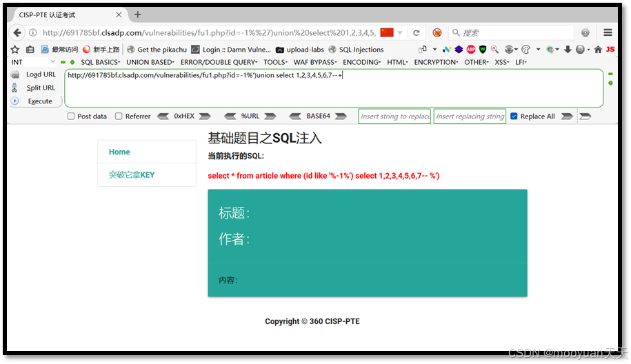The image size is (631, 364).
Task: Enable the Post data checkbox
Action: click(x=71, y=117)
